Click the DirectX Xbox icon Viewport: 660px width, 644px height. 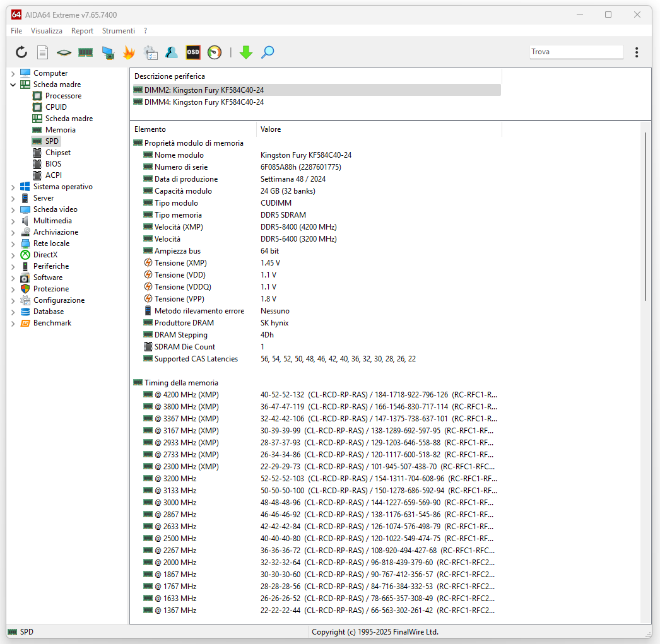(x=25, y=255)
